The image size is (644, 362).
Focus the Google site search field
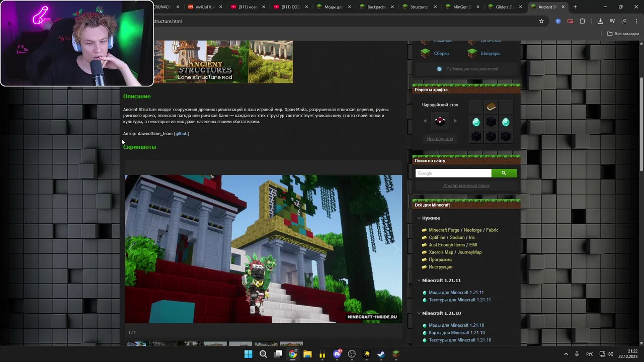pyautogui.click(x=453, y=173)
